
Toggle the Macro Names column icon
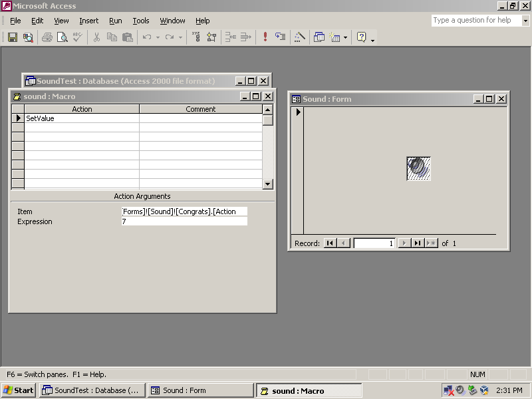click(x=196, y=37)
